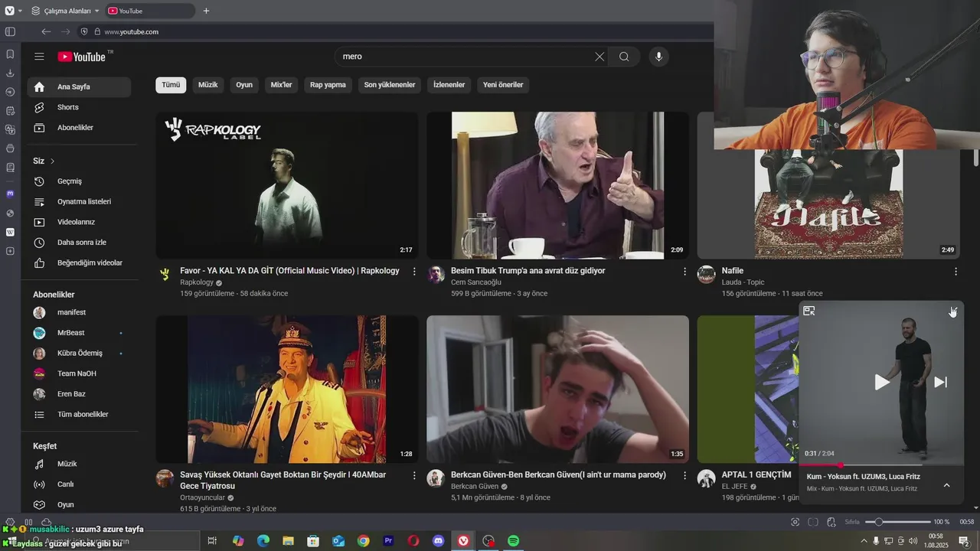Viewport: 980px width, 551px height.
Task: Select the Oyun filter chip
Action: [244, 85]
